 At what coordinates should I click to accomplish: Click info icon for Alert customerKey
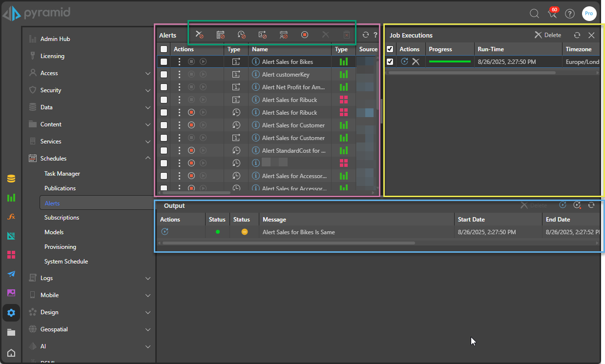coord(255,75)
